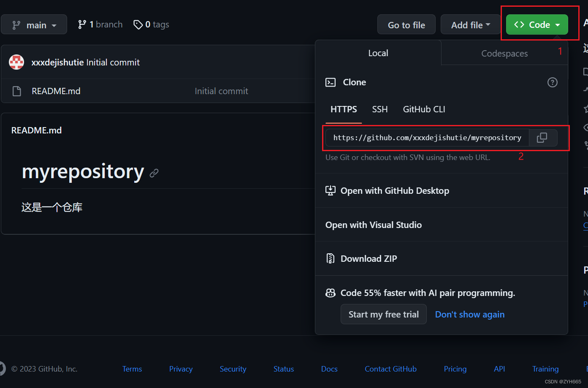Open the Terms footer link
588x388 pixels.
pyautogui.click(x=132, y=369)
